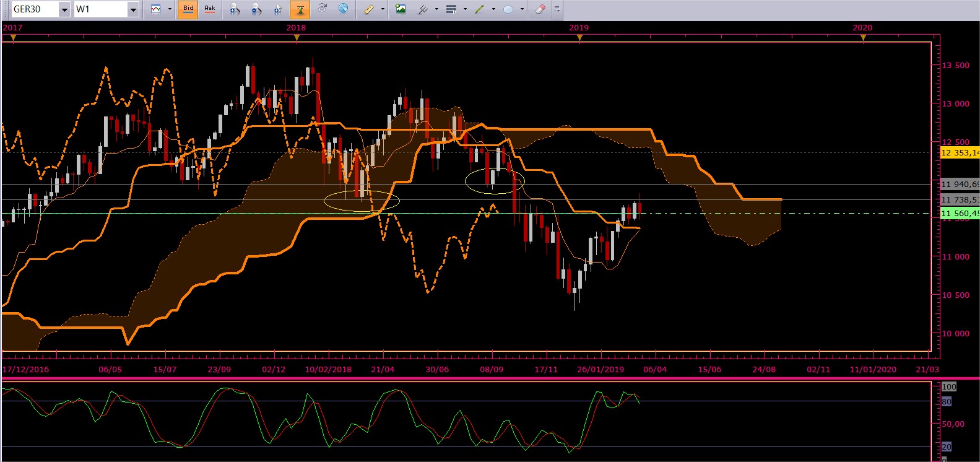
Task: Expand the Fibonacci tool dropdown arrow
Action: pos(465,9)
